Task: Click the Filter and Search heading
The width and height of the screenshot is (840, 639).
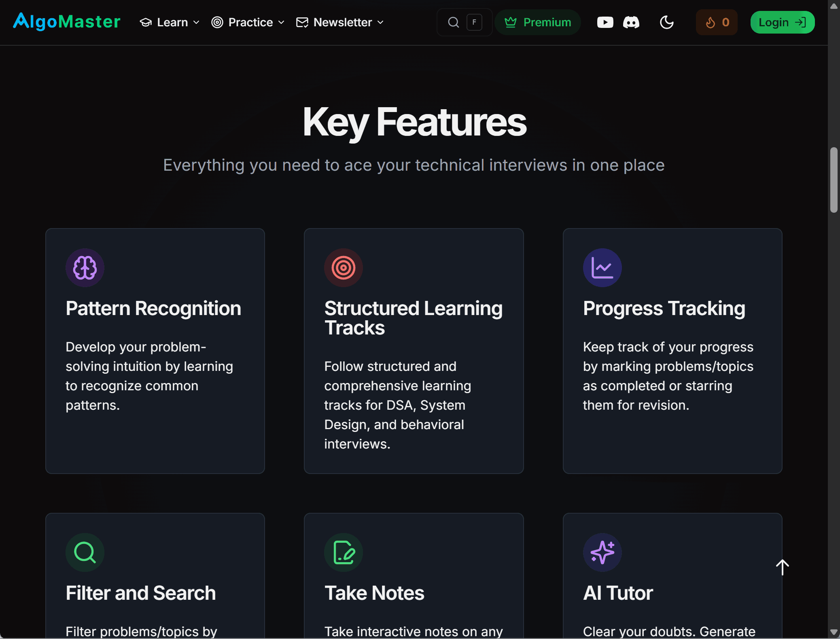Action: pos(141,593)
